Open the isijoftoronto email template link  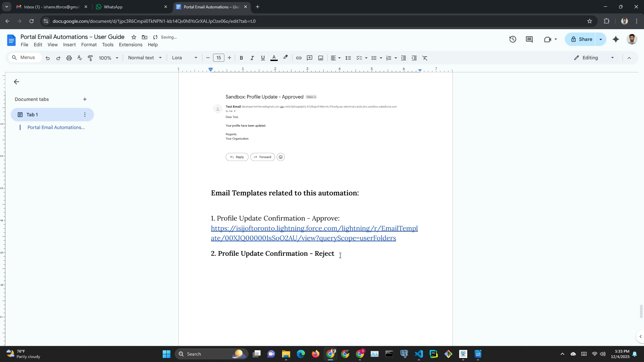click(314, 229)
